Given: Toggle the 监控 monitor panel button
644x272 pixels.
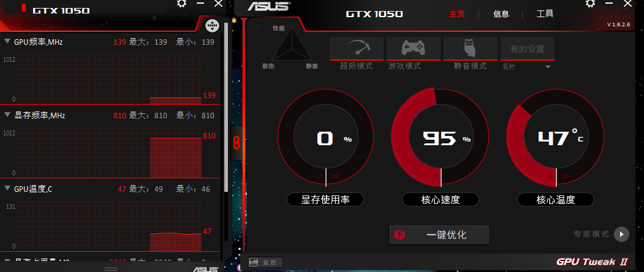Looking at the screenshot, I should [265, 262].
